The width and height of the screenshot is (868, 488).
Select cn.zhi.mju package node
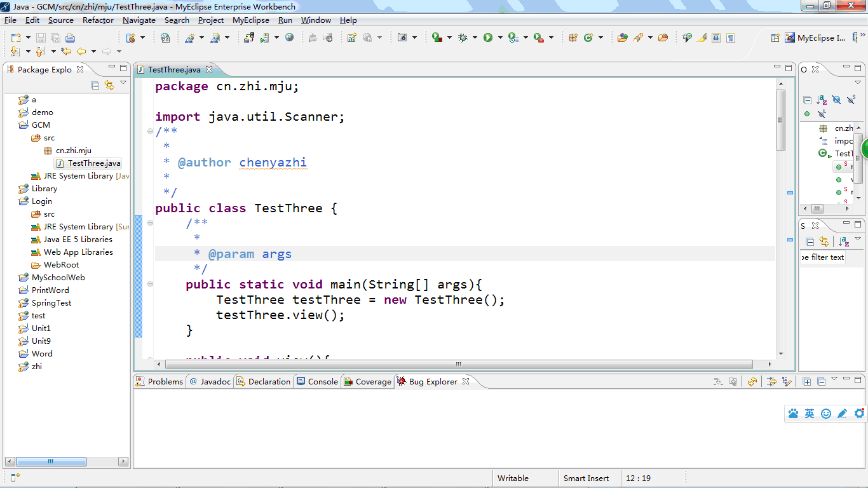(67, 151)
